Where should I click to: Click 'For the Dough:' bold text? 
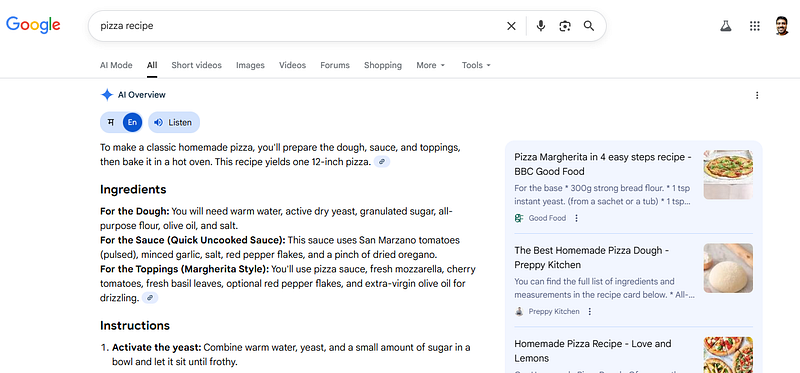(x=135, y=211)
